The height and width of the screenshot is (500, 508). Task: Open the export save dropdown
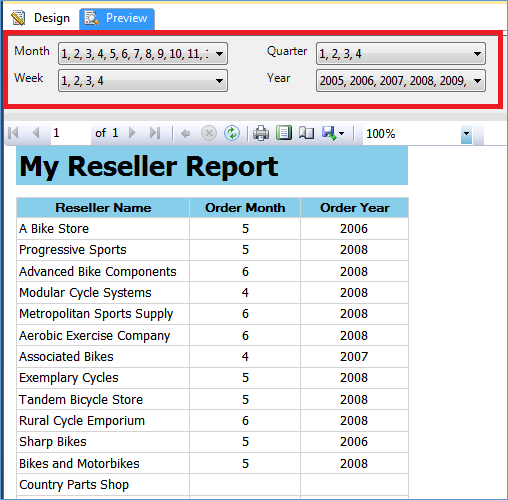[x=333, y=133]
